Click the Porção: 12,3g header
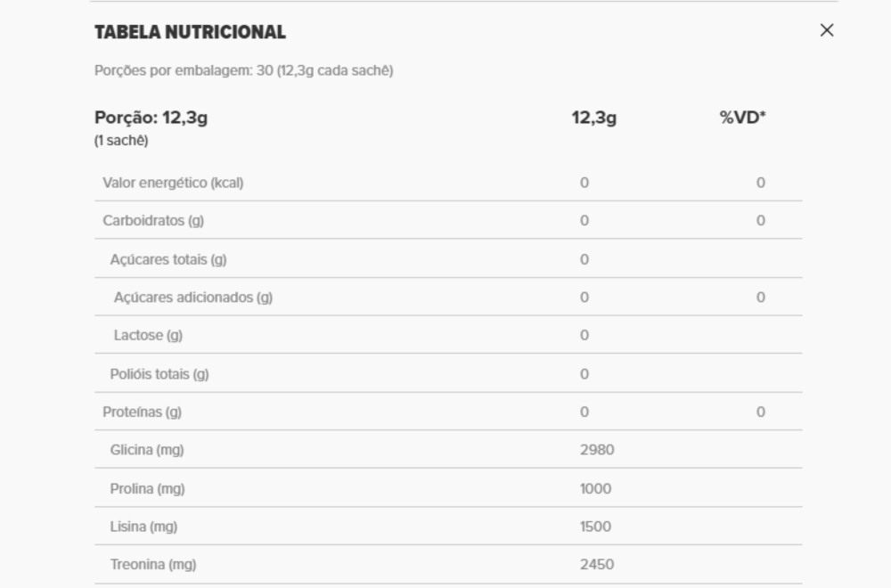Image resolution: width=891 pixels, height=588 pixels. point(151,118)
